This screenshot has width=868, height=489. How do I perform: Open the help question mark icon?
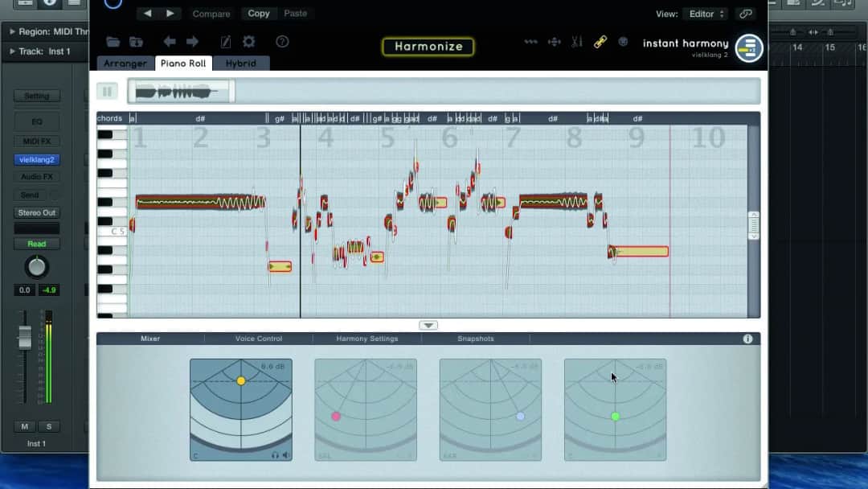282,42
